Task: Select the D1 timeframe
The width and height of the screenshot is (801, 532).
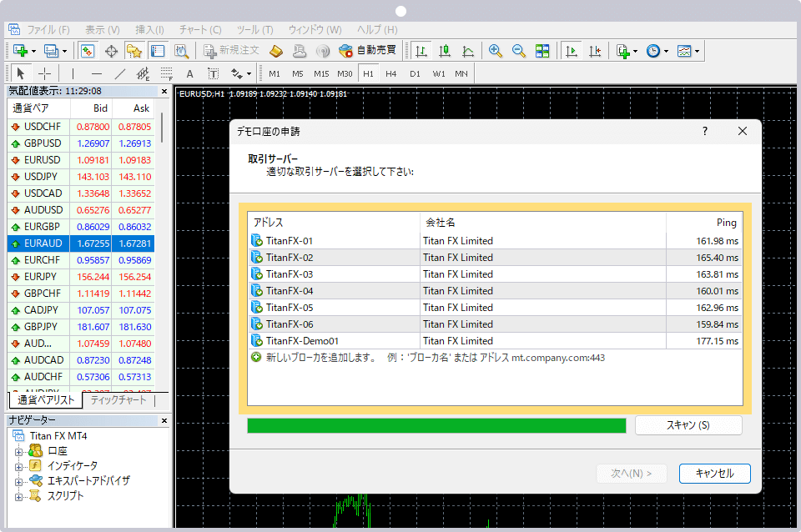Action: (415, 73)
